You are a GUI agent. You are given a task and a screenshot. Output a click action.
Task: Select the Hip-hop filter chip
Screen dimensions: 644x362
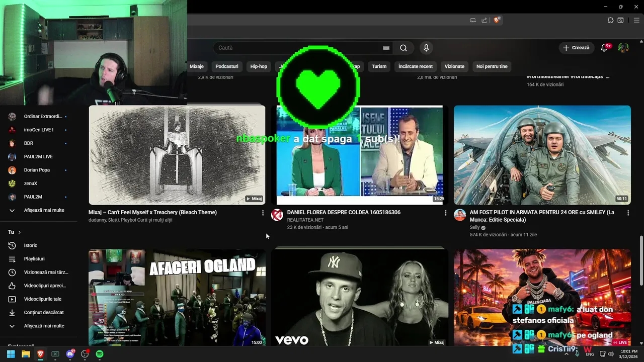(x=259, y=66)
